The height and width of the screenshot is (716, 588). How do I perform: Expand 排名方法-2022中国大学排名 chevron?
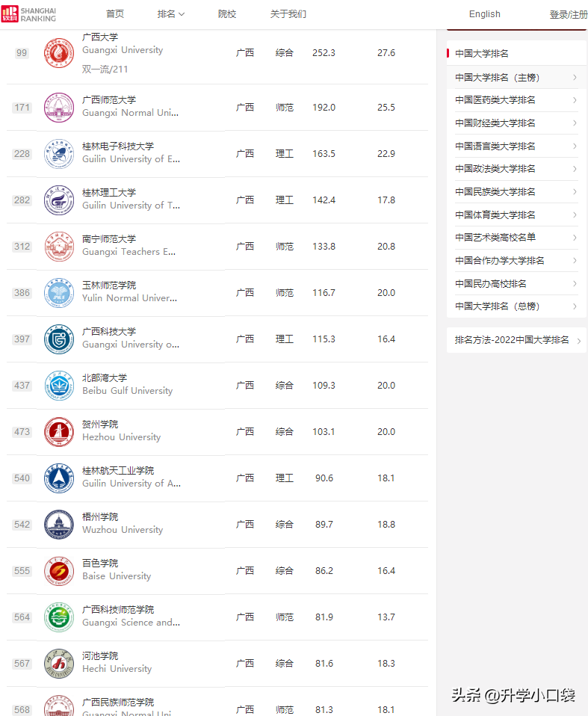point(578,341)
